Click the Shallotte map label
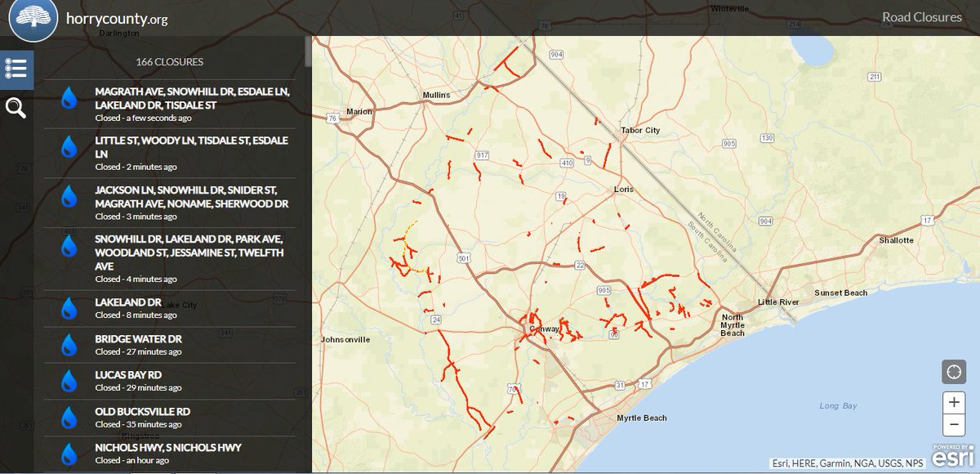Image resolution: width=980 pixels, height=474 pixels. [896, 240]
